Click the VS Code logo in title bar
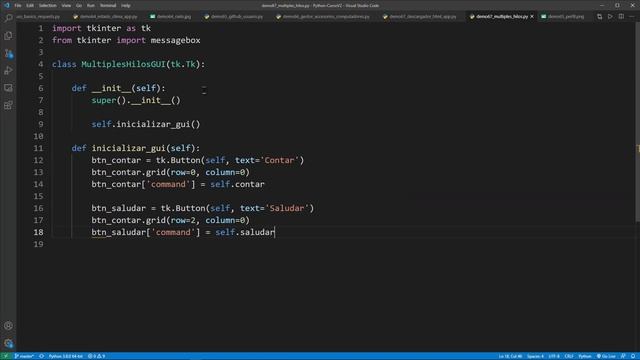Image resolution: width=640 pixels, height=360 pixels. 7,5
